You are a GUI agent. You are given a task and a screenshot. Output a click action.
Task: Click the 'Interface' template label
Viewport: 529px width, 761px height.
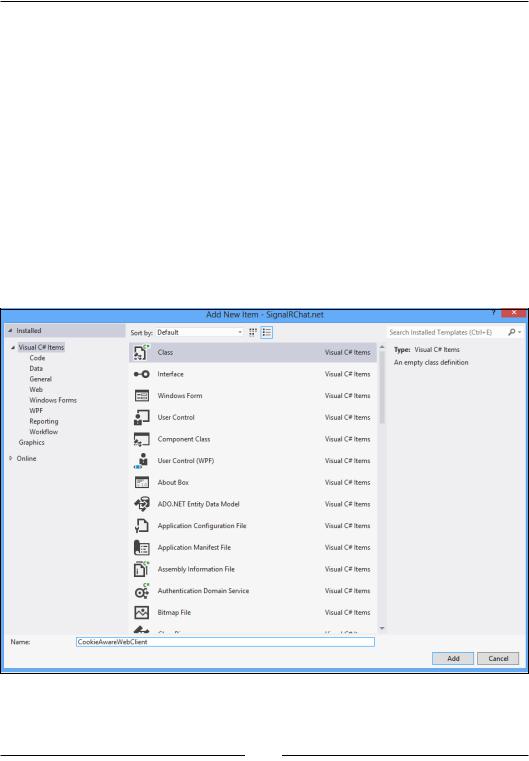tap(170, 374)
